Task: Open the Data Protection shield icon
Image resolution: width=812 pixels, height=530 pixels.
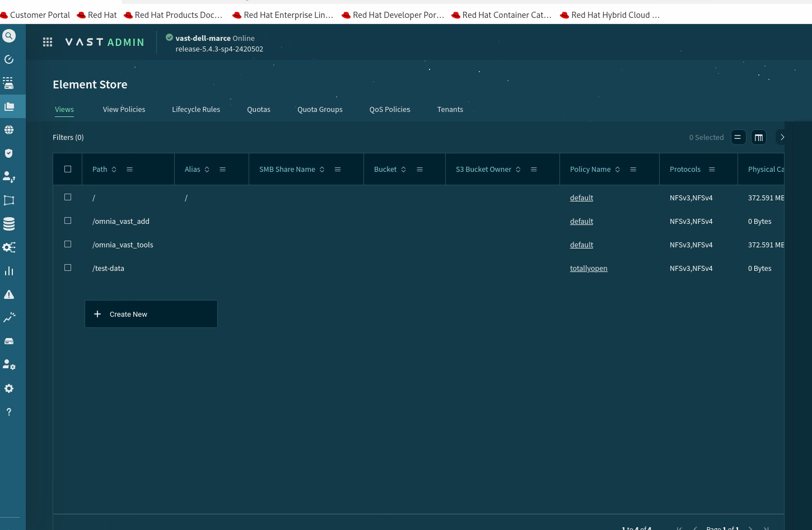Action: [9, 153]
